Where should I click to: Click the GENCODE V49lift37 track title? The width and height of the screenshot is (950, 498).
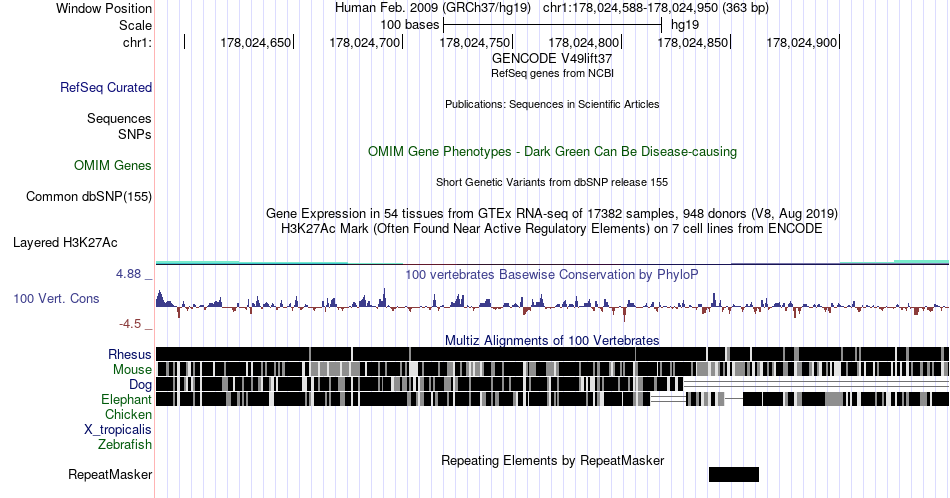click(x=552, y=59)
